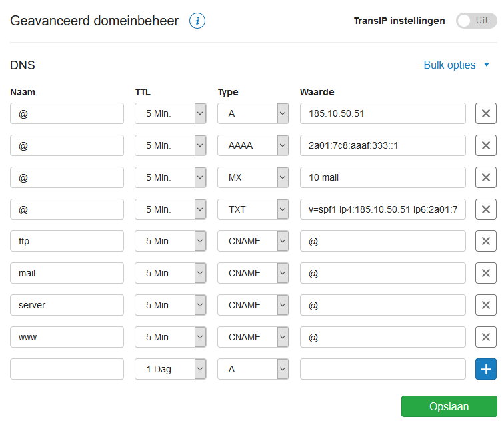Click the Opslaan button
The height and width of the screenshot is (427, 504).
point(449,406)
